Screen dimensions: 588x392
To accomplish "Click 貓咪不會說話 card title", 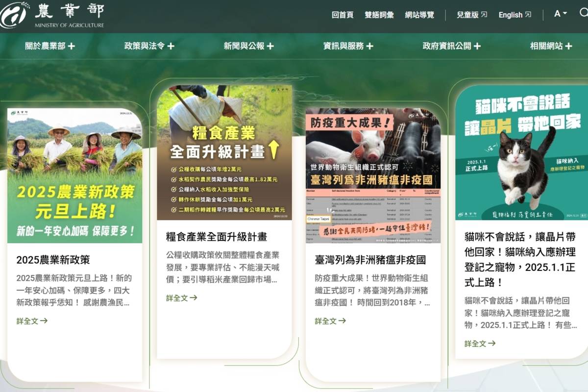I will [x=520, y=260].
